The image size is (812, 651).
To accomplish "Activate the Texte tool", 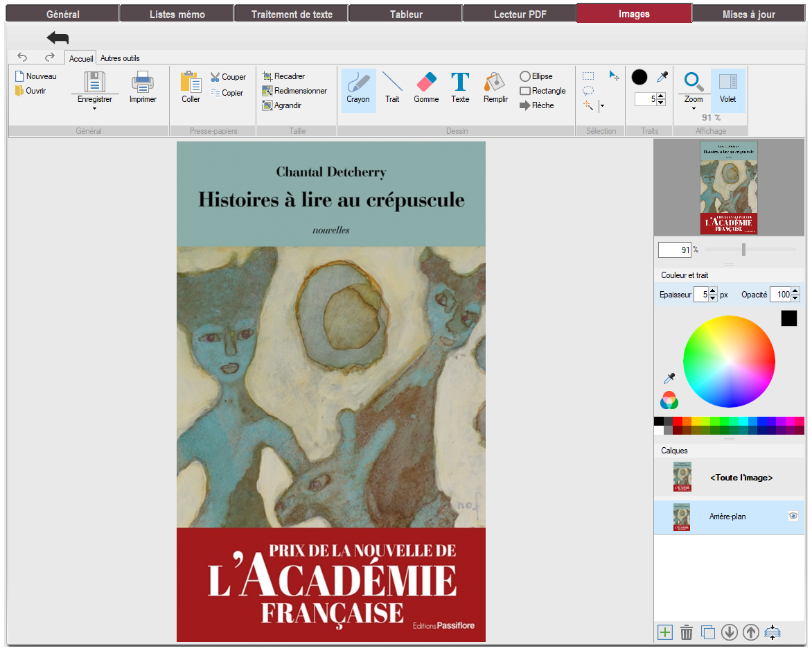I will (x=460, y=88).
